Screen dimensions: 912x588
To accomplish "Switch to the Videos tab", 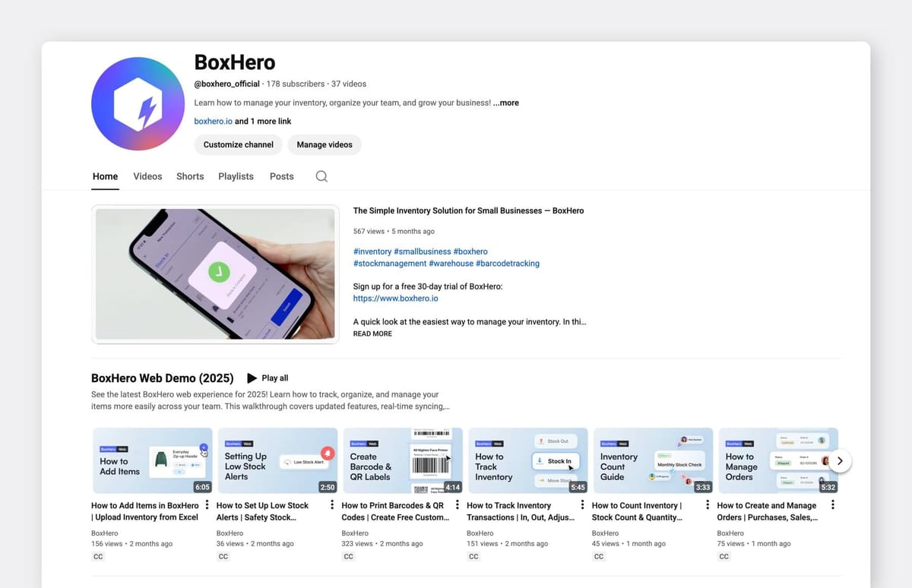I will [x=147, y=176].
